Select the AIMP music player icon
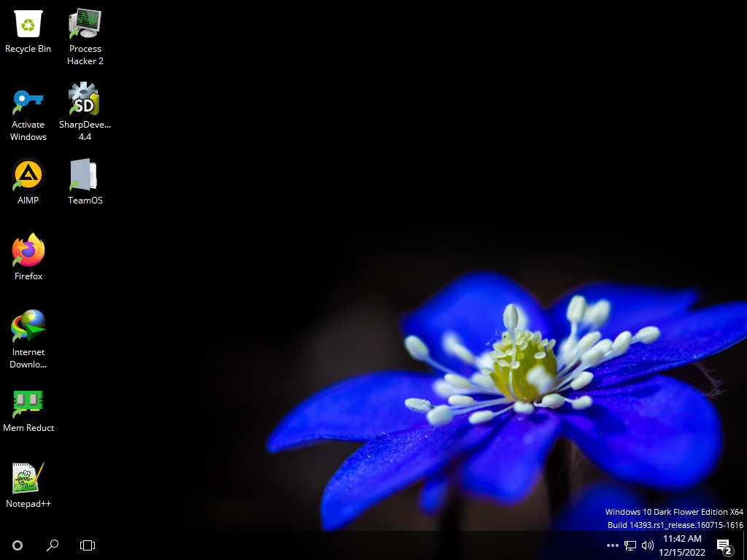 click(x=28, y=175)
